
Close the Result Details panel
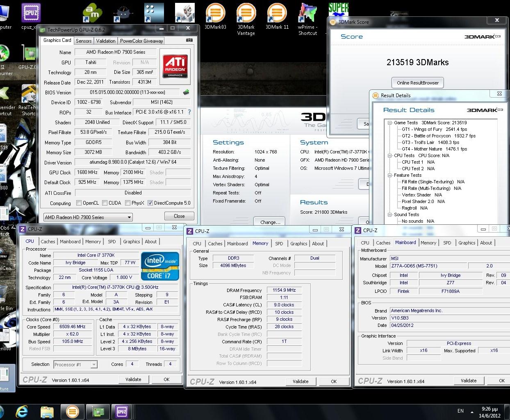point(499,94)
